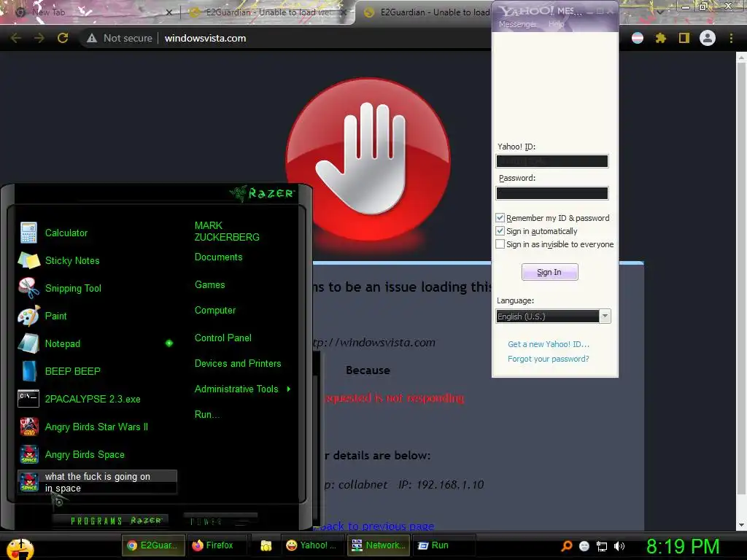Click the Not secure warning triangle
This screenshot has width=747, height=560.
click(x=92, y=38)
